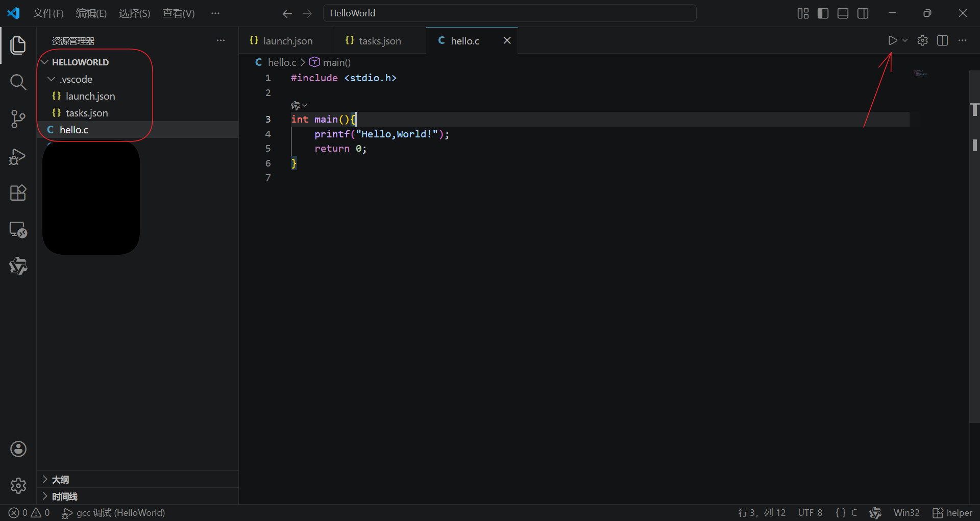The image size is (980, 521).
Task: Open the 文件(F) menu
Action: point(48,13)
